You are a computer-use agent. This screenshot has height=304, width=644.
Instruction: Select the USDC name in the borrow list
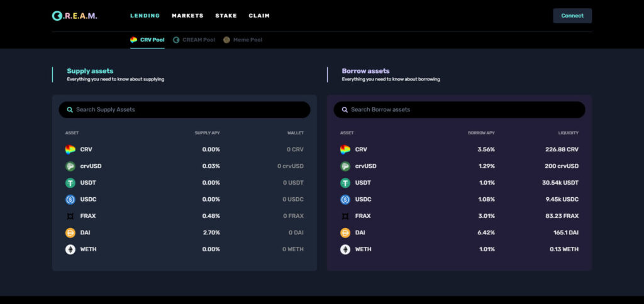point(363,199)
